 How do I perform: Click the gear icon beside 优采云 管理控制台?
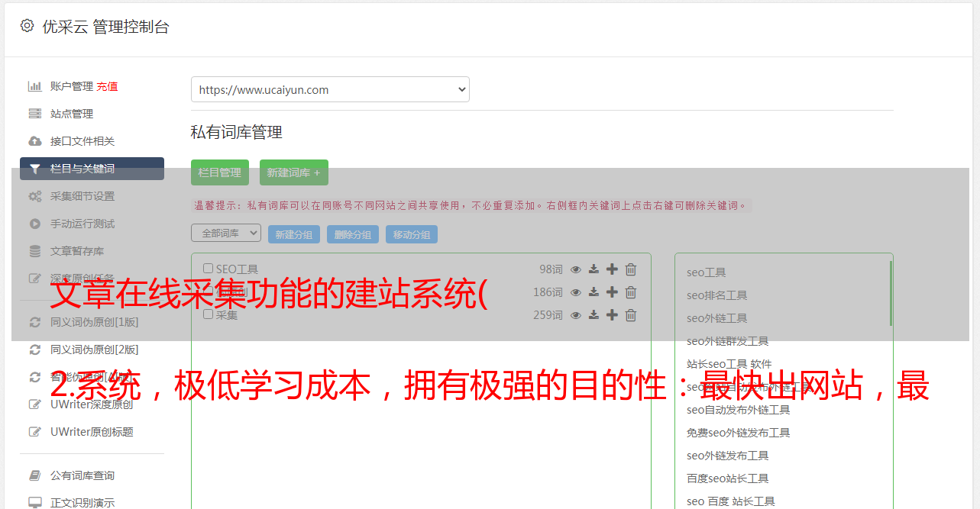pyautogui.click(x=27, y=26)
